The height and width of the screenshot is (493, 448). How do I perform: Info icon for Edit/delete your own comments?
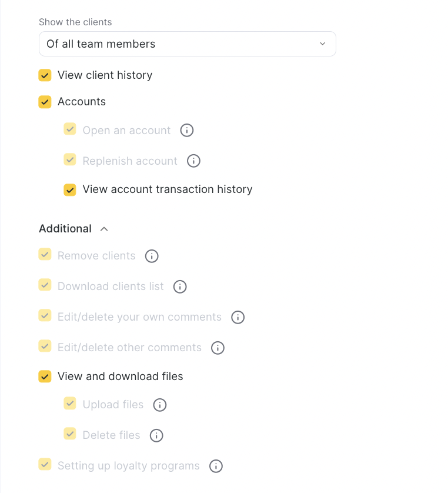(x=238, y=317)
